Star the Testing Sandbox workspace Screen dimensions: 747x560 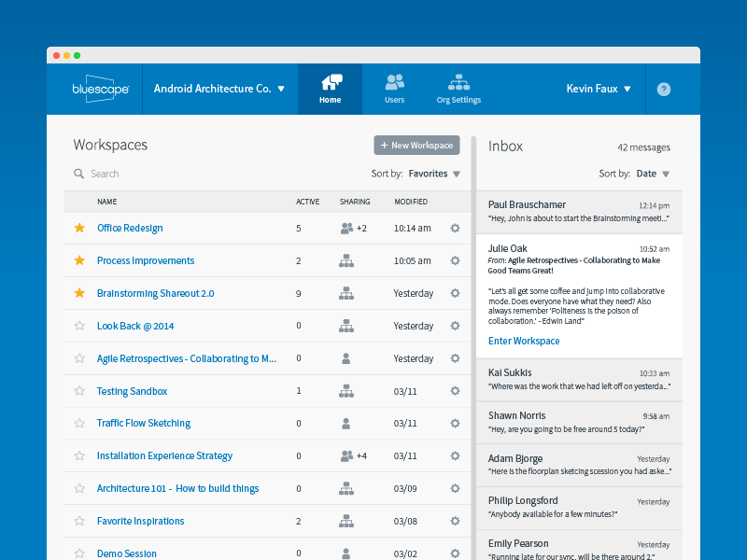click(79, 391)
